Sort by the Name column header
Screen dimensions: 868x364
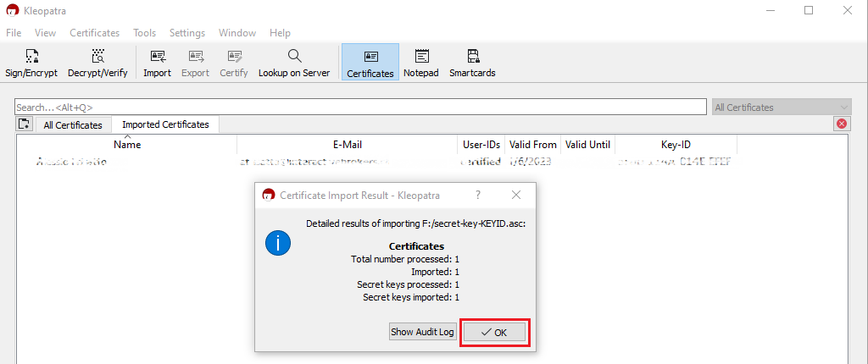click(x=127, y=145)
